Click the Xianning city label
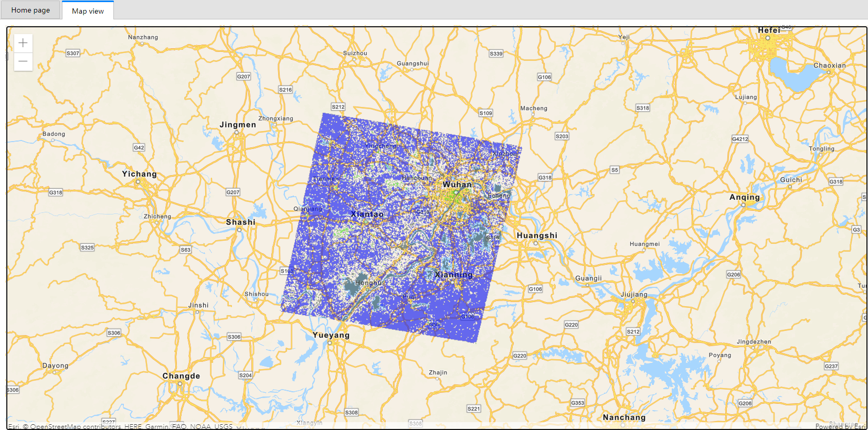This screenshot has width=868, height=430. (453, 274)
